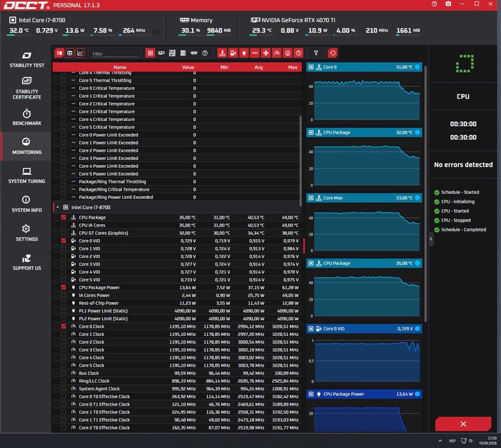Sort the table by the Max column header
The width and height of the screenshot is (501, 448).
[x=292, y=67]
